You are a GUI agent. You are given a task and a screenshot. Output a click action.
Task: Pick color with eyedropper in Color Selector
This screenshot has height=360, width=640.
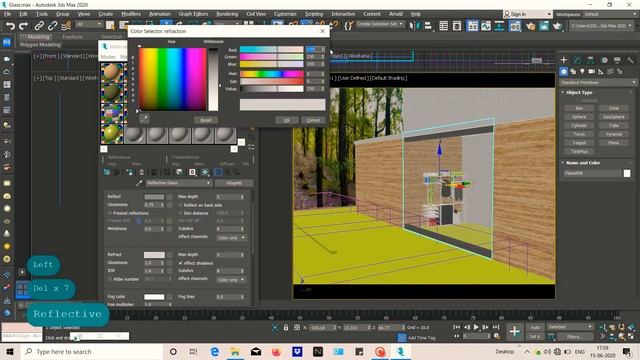[144, 118]
